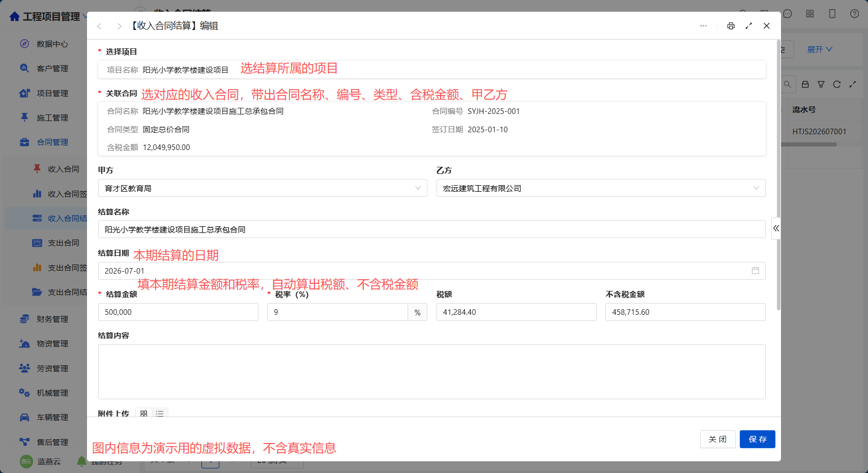This screenshot has height=473, width=868.
Task: Open the help question mark icon
Action: click(x=855, y=14)
